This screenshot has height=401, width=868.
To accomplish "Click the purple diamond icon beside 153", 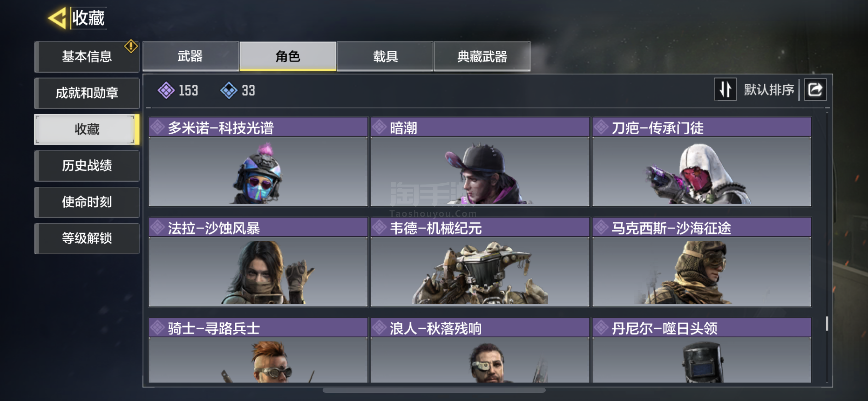I will (166, 90).
